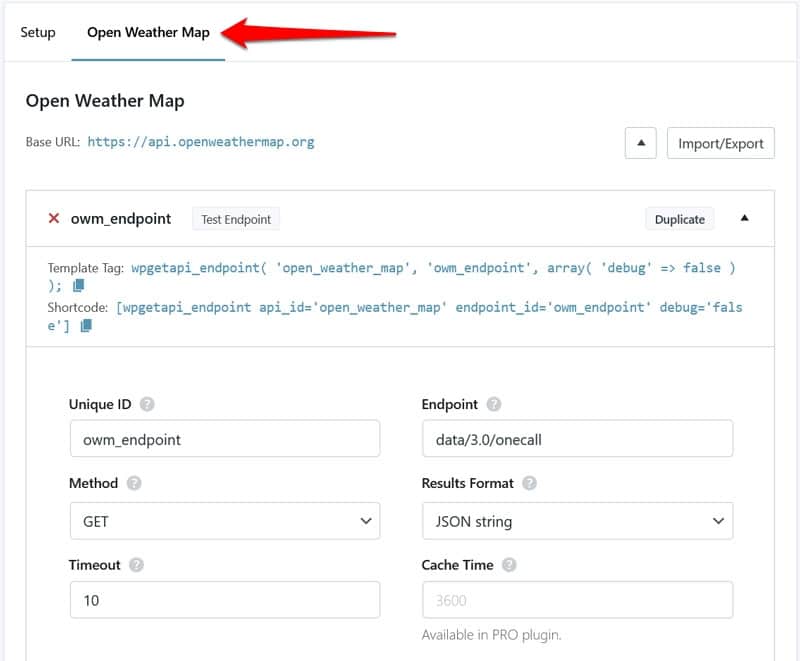
Task: Focus the Unique ID input field
Action: click(x=225, y=439)
